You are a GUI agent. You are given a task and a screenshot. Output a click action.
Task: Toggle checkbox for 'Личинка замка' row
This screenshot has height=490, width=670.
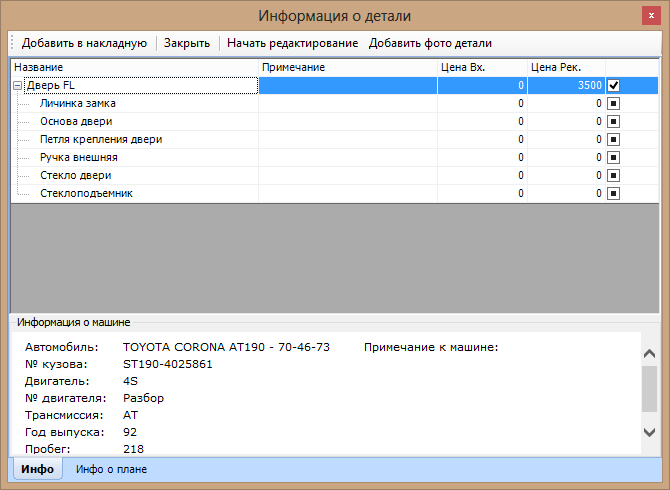point(613,103)
